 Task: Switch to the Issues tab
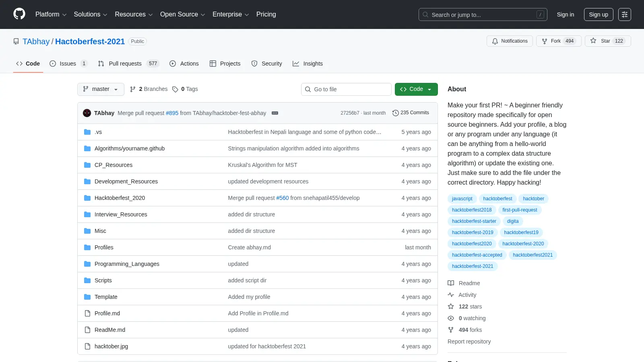coord(68,64)
